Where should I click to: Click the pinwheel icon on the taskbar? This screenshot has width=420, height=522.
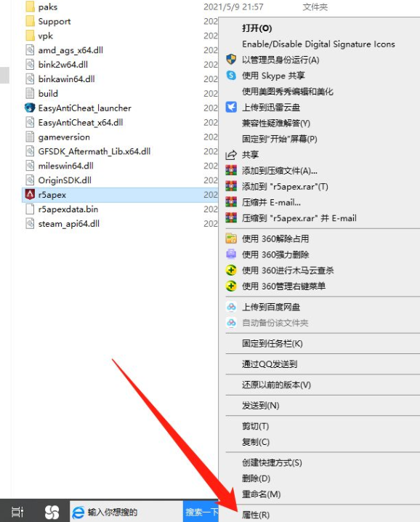[x=52, y=512]
